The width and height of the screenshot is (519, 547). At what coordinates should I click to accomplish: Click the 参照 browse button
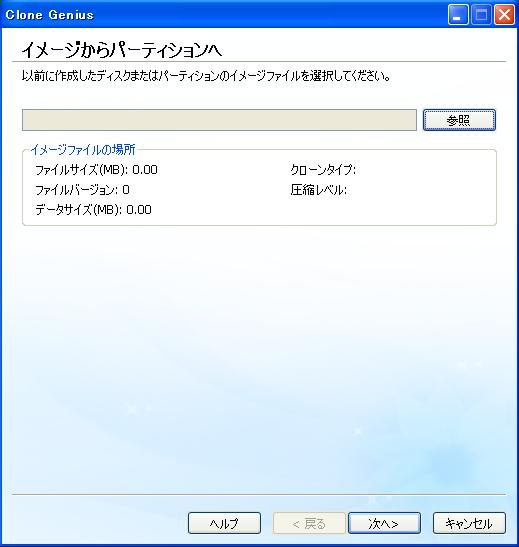459,120
